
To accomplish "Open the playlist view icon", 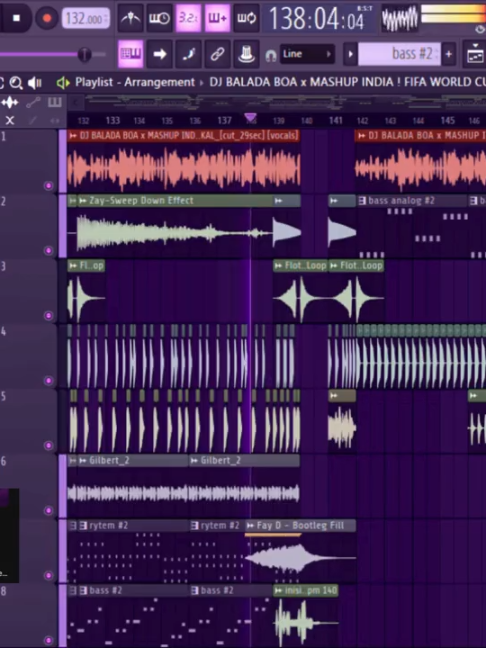I will [x=131, y=54].
